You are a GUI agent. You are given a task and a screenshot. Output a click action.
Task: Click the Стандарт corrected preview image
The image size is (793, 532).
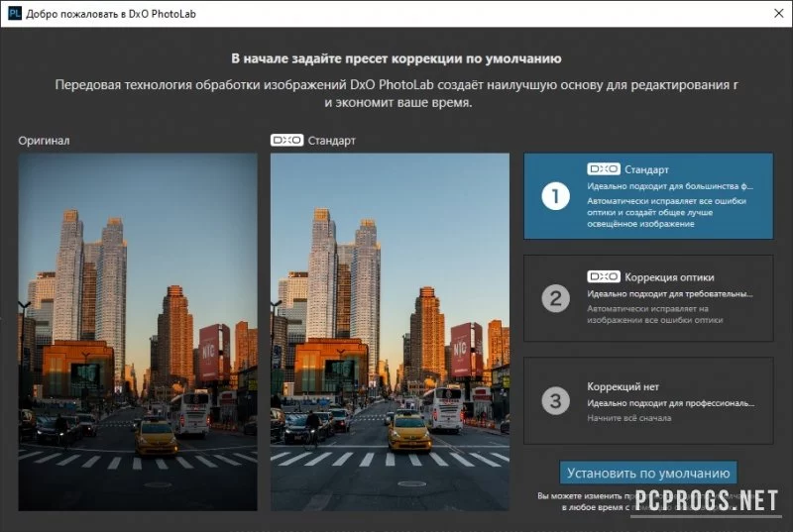point(390,332)
